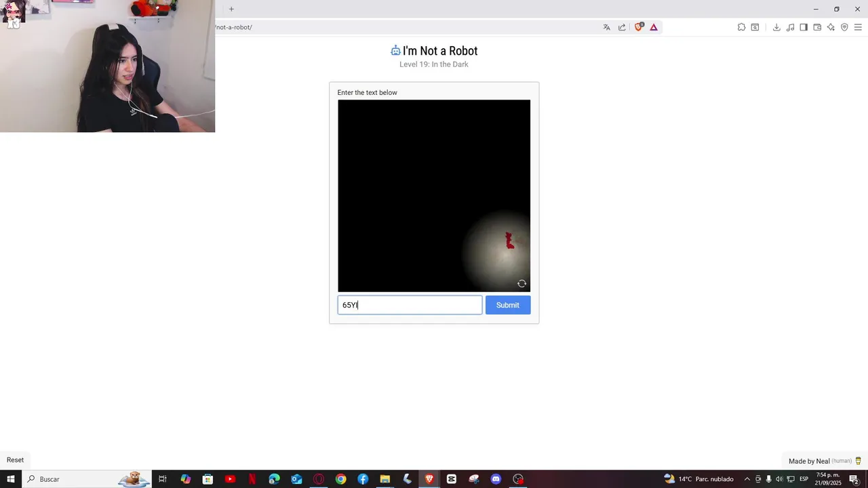Switch to Brave browser in taskbar
Image resolution: width=868 pixels, height=488 pixels.
click(x=429, y=479)
